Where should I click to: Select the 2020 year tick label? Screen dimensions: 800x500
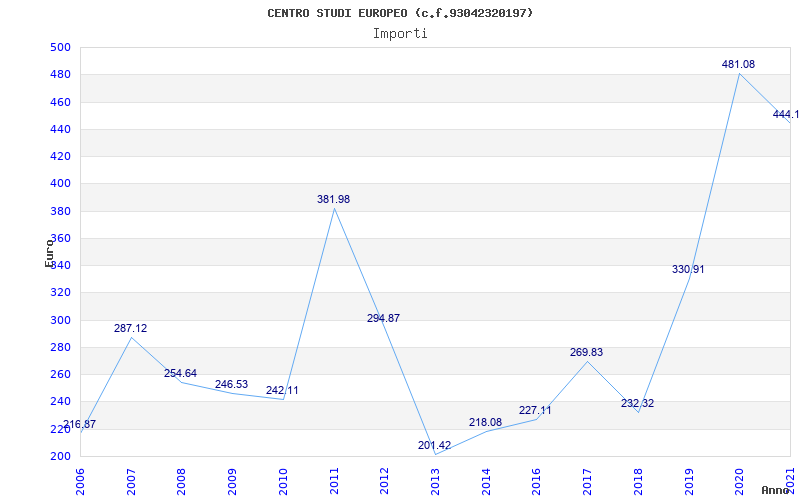[739, 481]
